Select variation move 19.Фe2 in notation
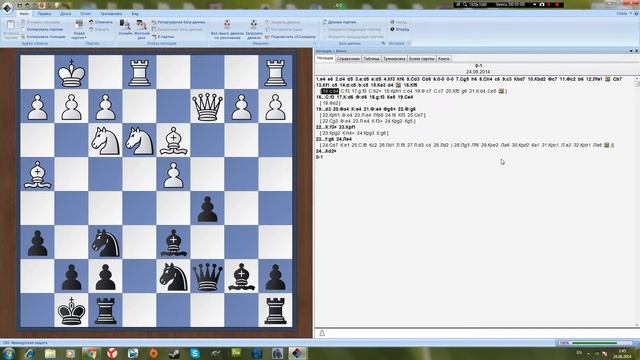Screen dimensions: 640x360 pyautogui.click(x=331, y=103)
